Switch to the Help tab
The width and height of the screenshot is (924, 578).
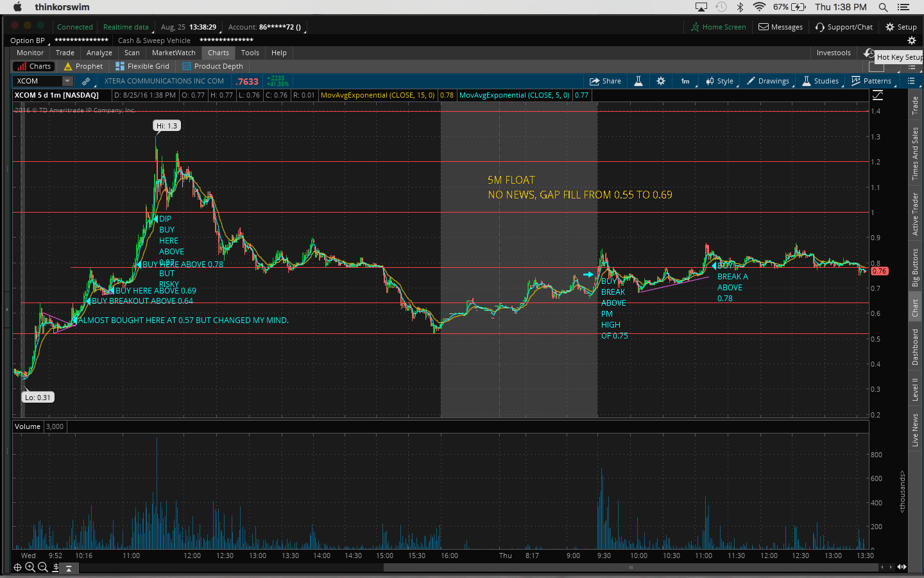pyautogui.click(x=279, y=53)
